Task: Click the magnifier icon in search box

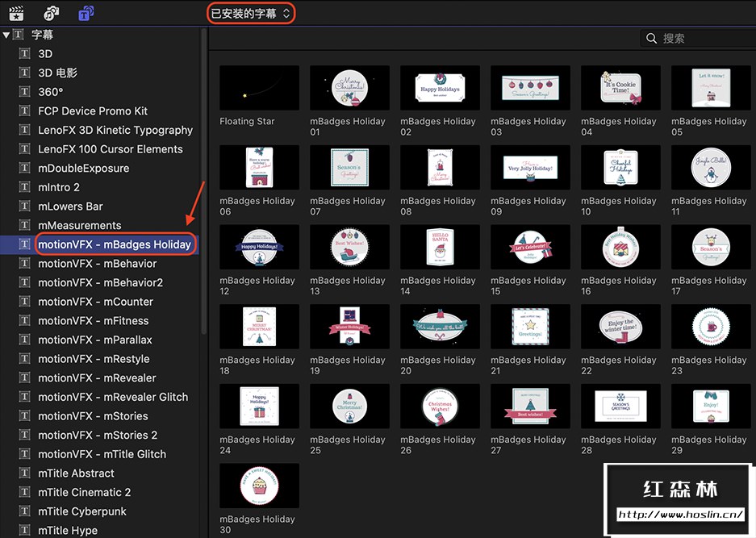Action: [x=651, y=38]
